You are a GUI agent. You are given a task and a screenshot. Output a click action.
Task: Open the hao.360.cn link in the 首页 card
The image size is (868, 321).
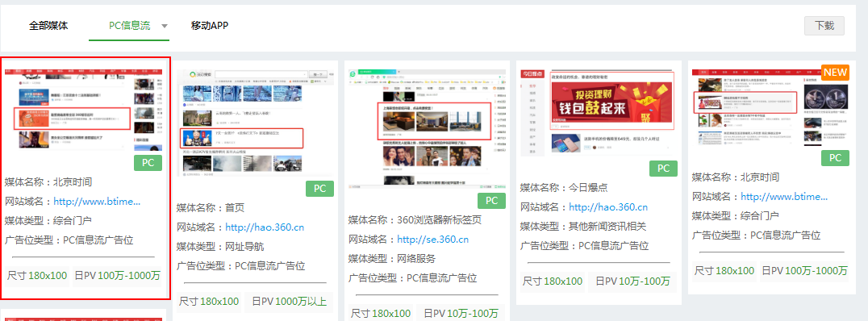[265, 227]
